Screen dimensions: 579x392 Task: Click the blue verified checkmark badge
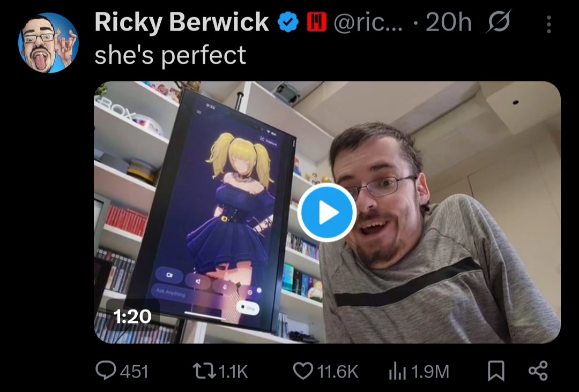click(288, 22)
